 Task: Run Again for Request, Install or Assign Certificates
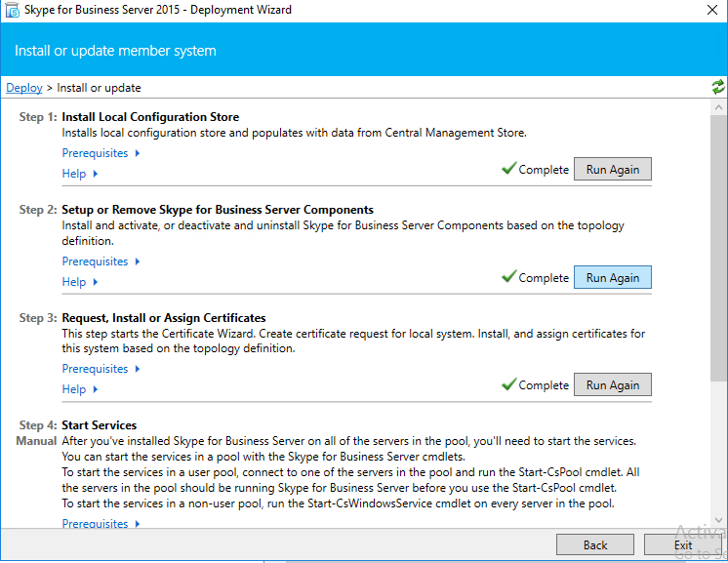[613, 384]
